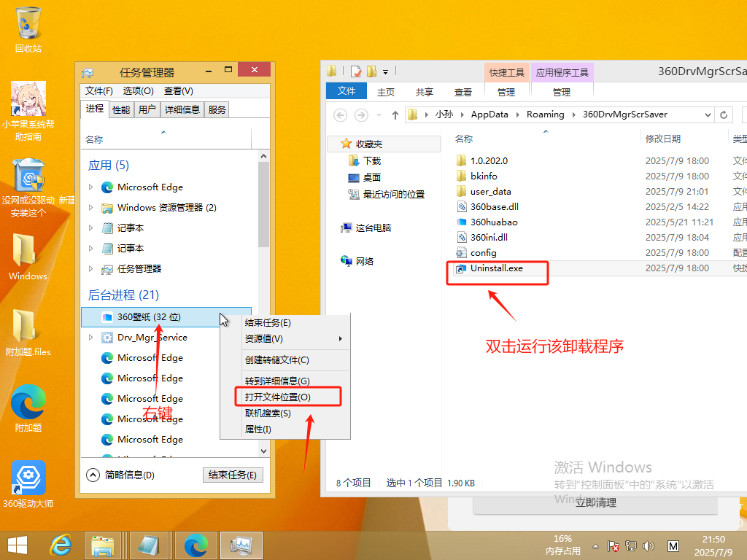Collapse to 简略信息(D) view
Image resolution: width=747 pixels, height=560 pixels.
click(120, 475)
